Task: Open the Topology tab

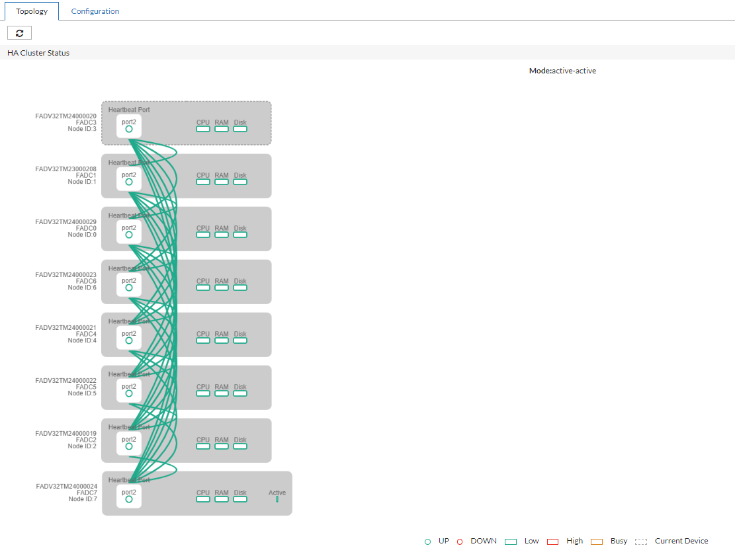Action: pyautogui.click(x=31, y=11)
